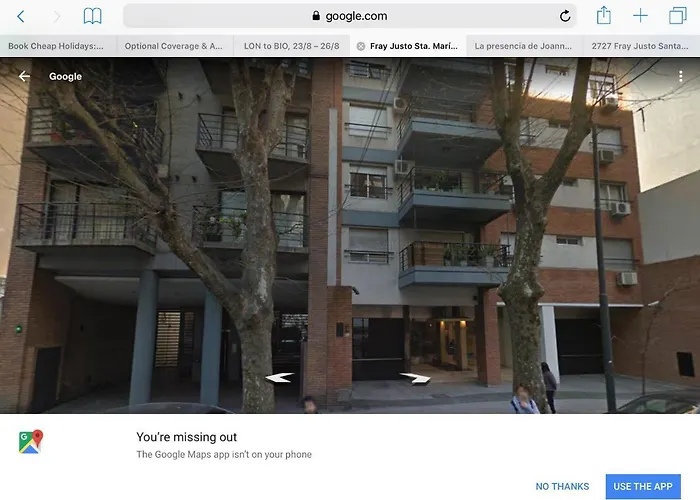Select the La presencia de Joann... tab

523,46
